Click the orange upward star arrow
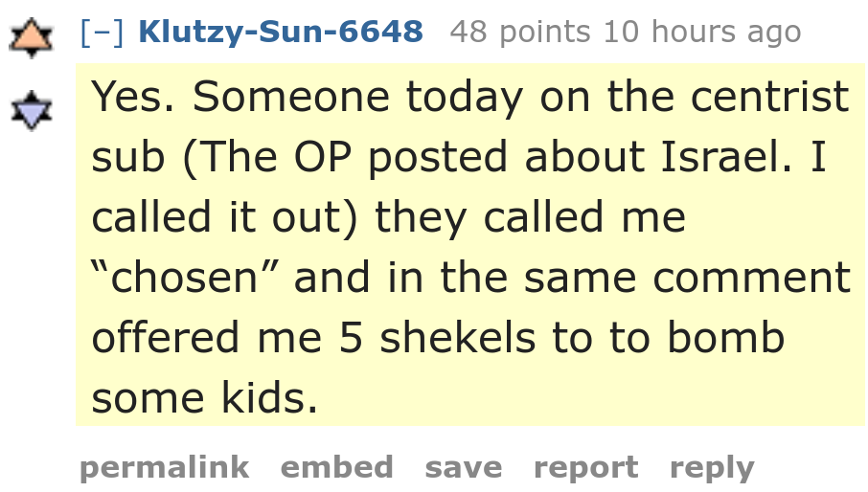The image size is (868, 492). 31,37
